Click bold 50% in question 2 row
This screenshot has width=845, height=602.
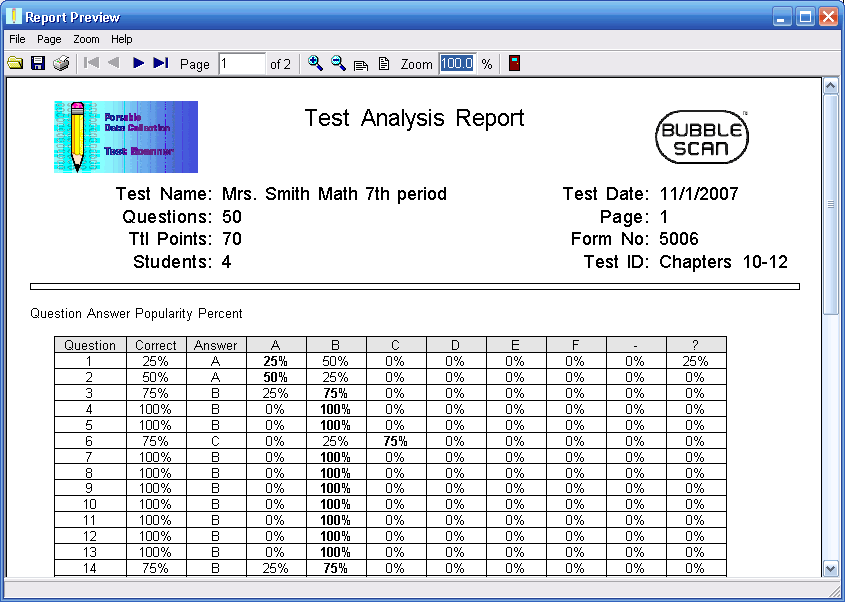click(275, 377)
